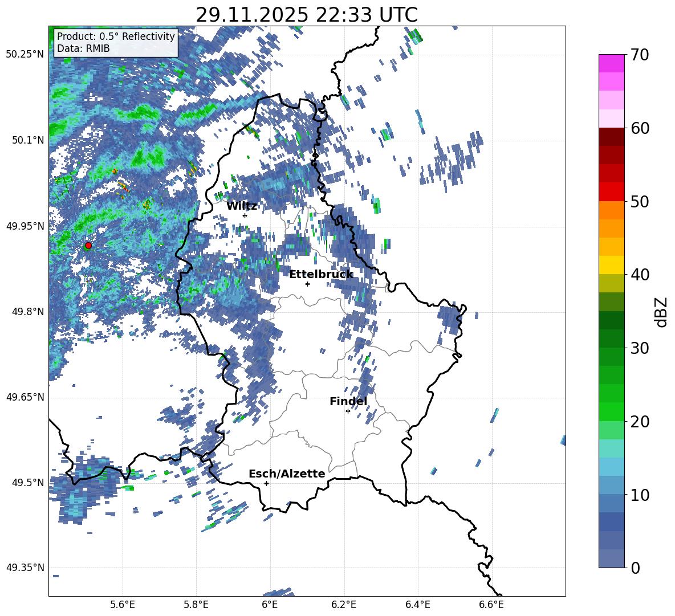Click the 30 tick on colorbar
The image size is (675, 616).
click(640, 348)
